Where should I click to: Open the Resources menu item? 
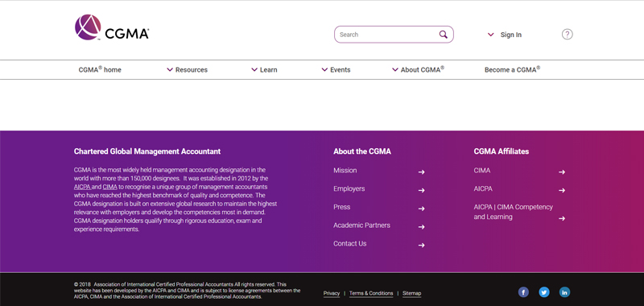192,70
